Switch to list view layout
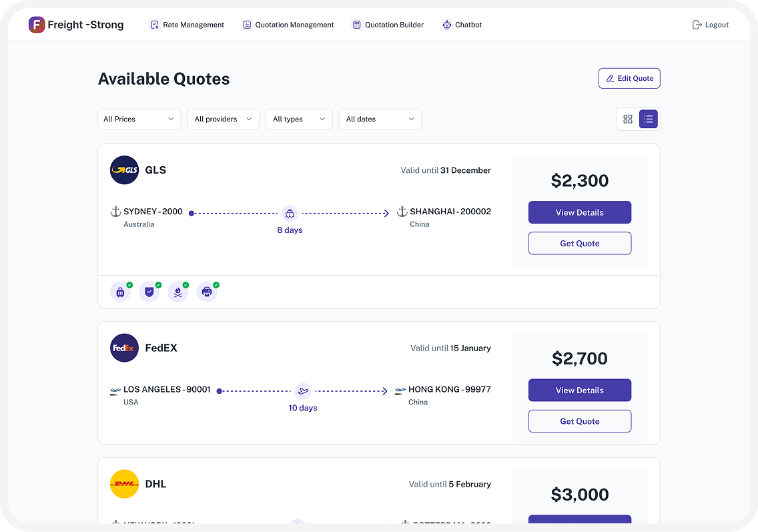Viewport: 758px width, 532px height. click(649, 119)
